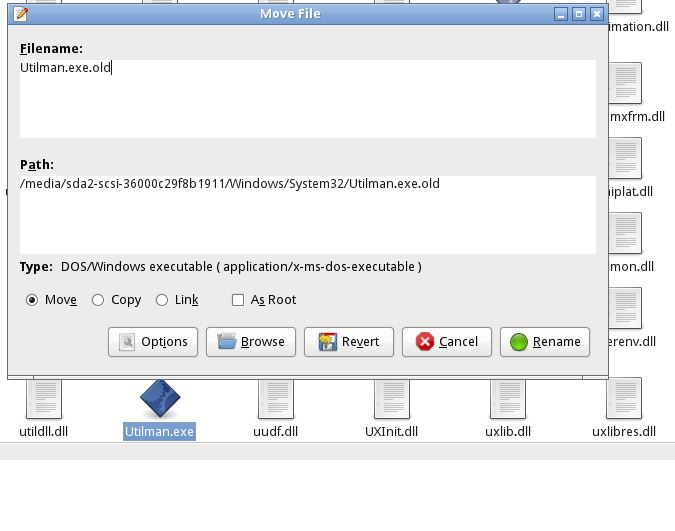Click the utildll.dll filename label
The image size is (675, 531).
coord(43,432)
